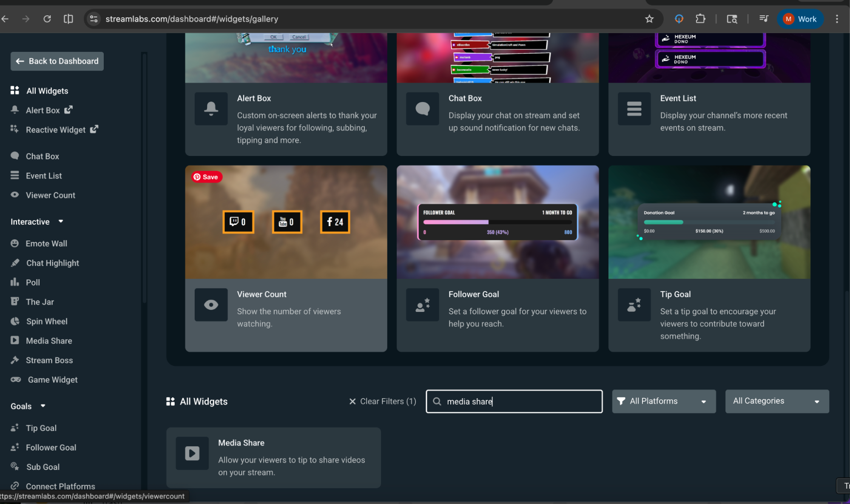Image resolution: width=850 pixels, height=504 pixels.
Task: Clear the active search filters
Action: tap(381, 401)
